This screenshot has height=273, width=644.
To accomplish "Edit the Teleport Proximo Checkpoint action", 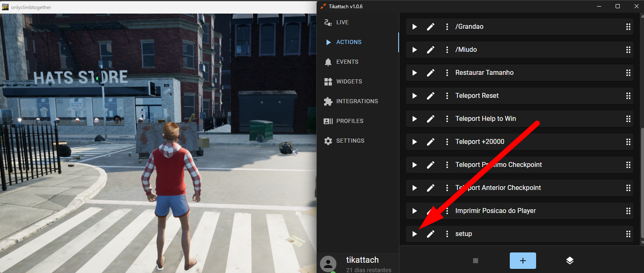I will pyautogui.click(x=431, y=165).
